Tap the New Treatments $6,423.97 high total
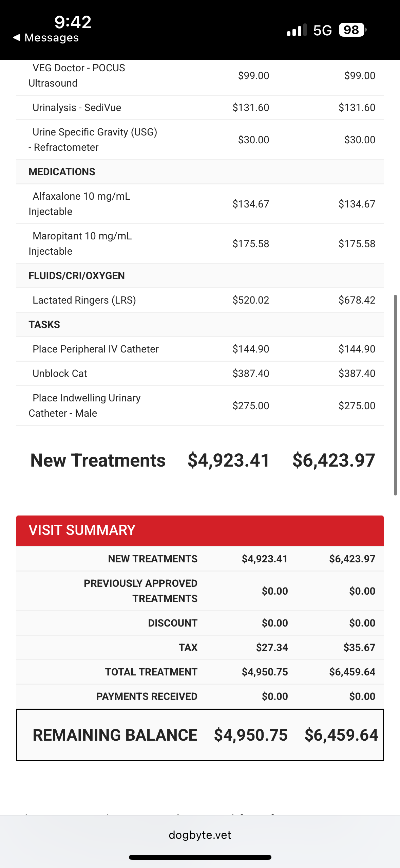The image size is (400, 868). [x=334, y=460]
